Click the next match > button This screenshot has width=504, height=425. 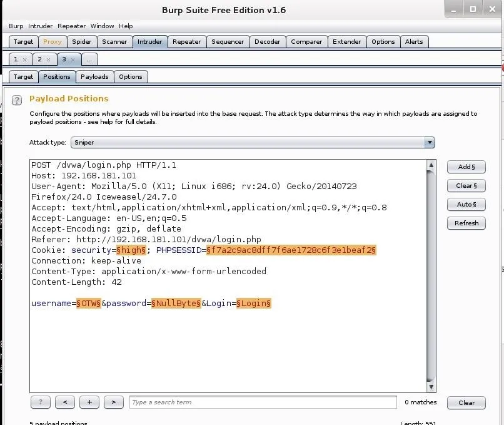[114, 402]
